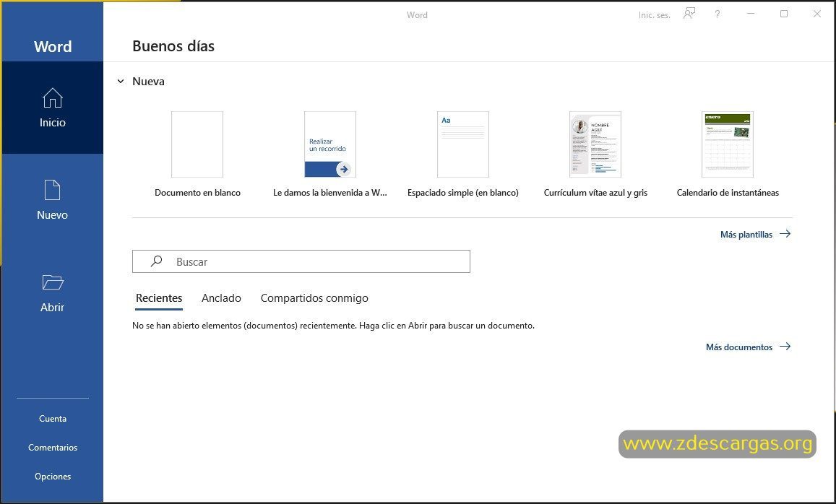Open the Abrir folder icon in sidebar

coord(53,282)
